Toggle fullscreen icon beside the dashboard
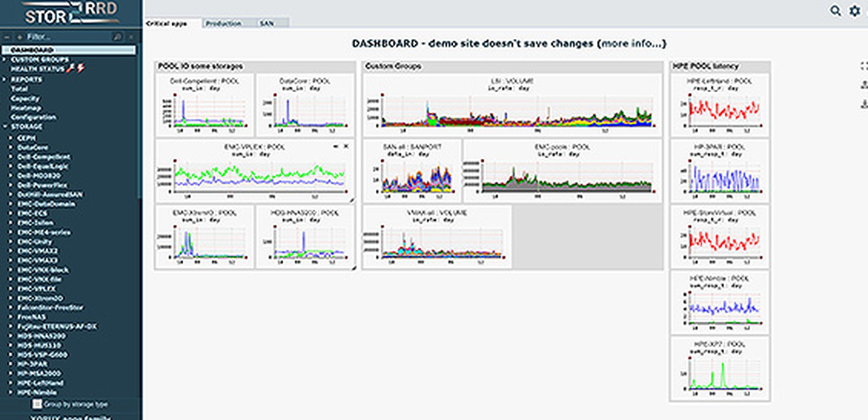The image size is (868, 420). pos(865,65)
